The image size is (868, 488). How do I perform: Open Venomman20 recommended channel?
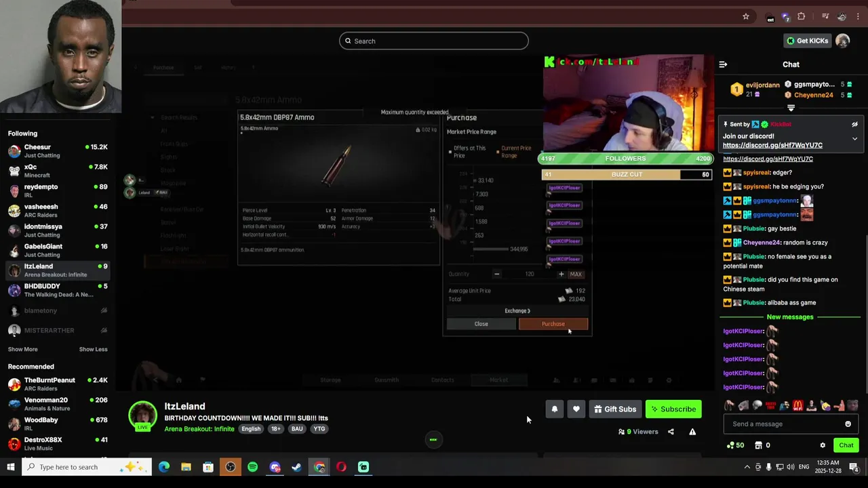pos(58,404)
